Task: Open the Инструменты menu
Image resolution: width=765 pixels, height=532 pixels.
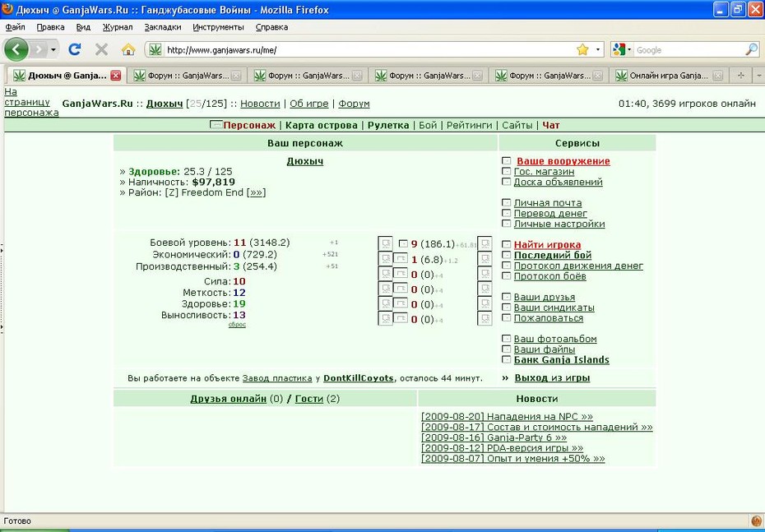Action: [218, 27]
